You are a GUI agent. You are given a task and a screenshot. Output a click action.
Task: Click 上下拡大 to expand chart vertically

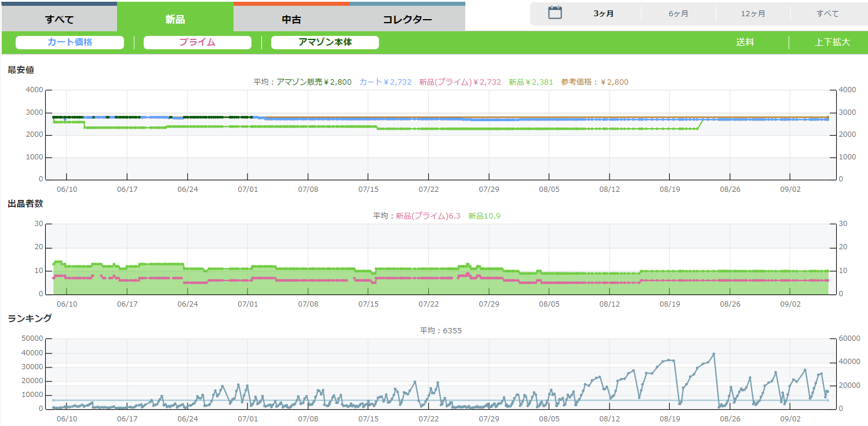click(x=832, y=42)
